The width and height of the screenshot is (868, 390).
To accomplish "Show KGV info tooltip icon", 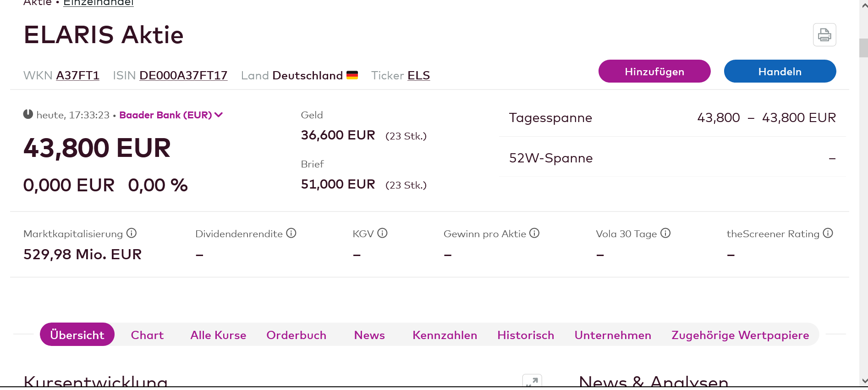I will (382, 233).
